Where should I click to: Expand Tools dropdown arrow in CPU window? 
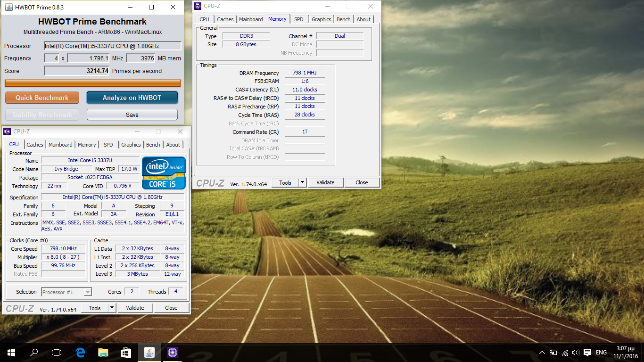click(112, 308)
